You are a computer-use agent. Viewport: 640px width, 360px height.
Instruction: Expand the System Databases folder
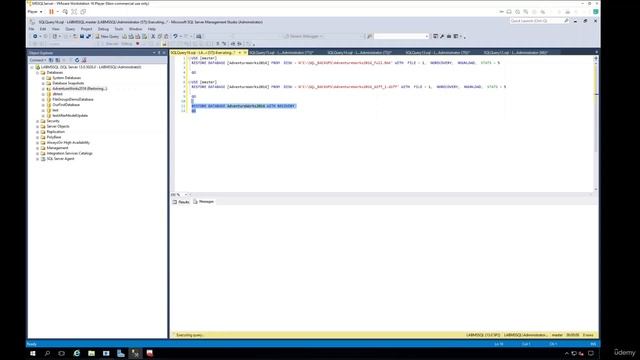43,78
